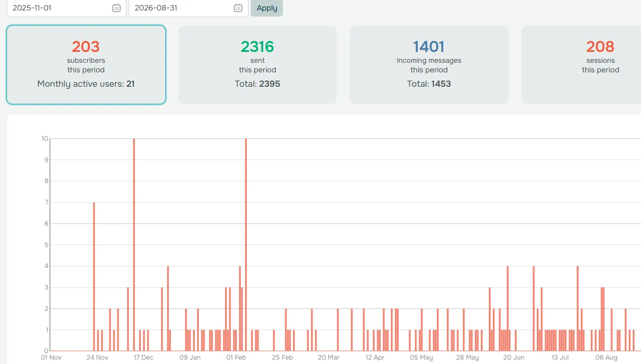Select the 1401 incoming messages card

click(x=429, y=65)
